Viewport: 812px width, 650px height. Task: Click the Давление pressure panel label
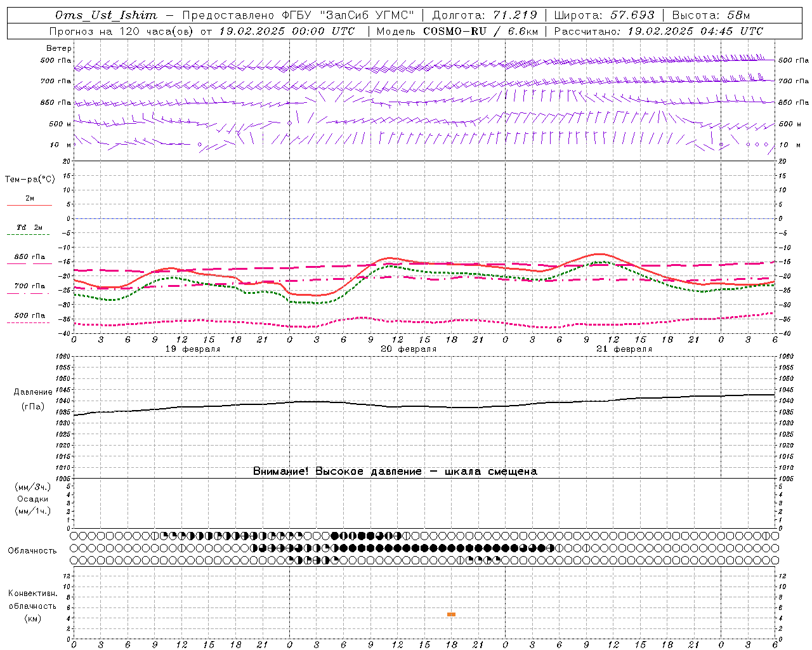pos(33,392)
